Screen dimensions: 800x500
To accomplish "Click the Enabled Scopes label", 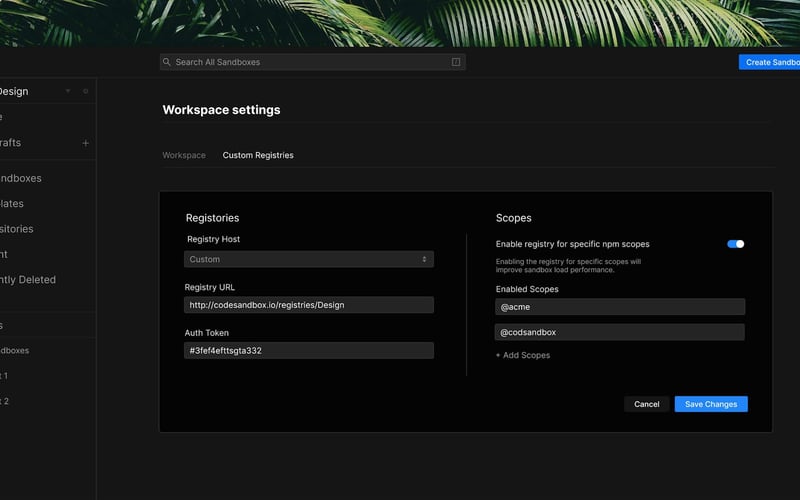I will point(527,289).
